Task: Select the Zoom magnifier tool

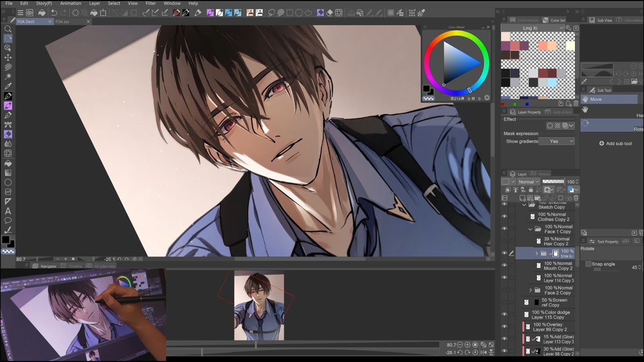Action: pyautogui.click(x=8, y=29)
